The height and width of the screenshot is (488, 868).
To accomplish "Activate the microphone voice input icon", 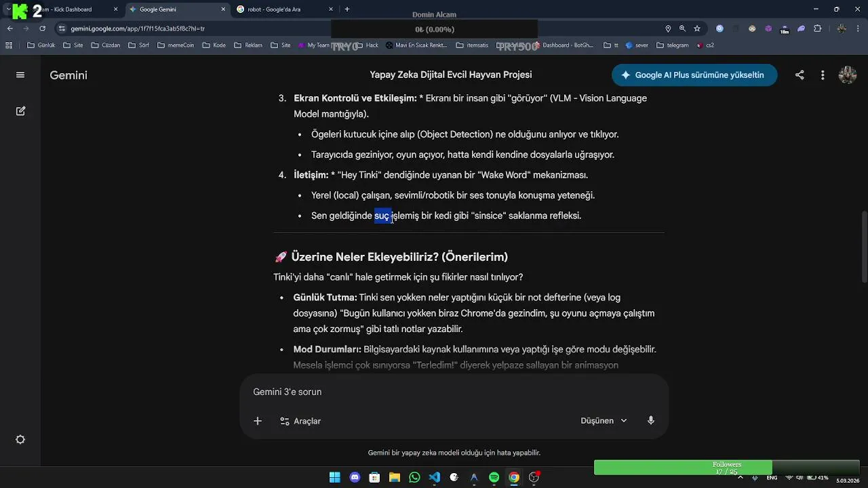I will click(x=651, y=421).
